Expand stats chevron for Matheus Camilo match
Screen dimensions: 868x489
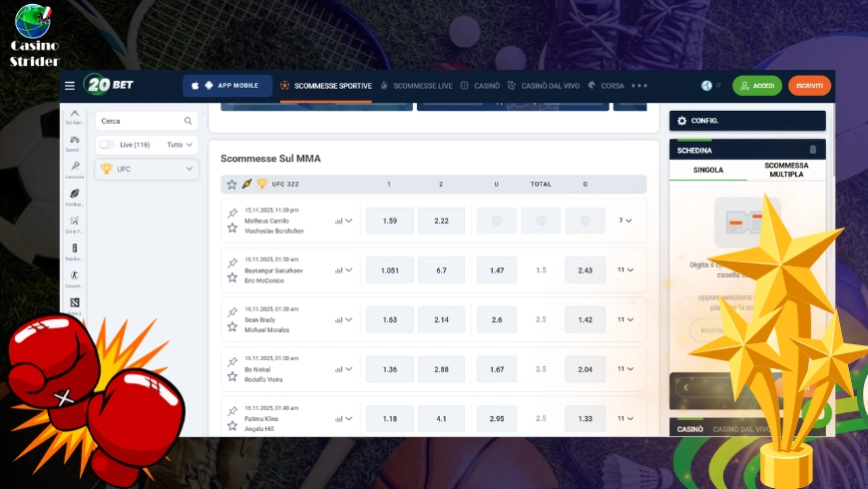click(349, 221)
